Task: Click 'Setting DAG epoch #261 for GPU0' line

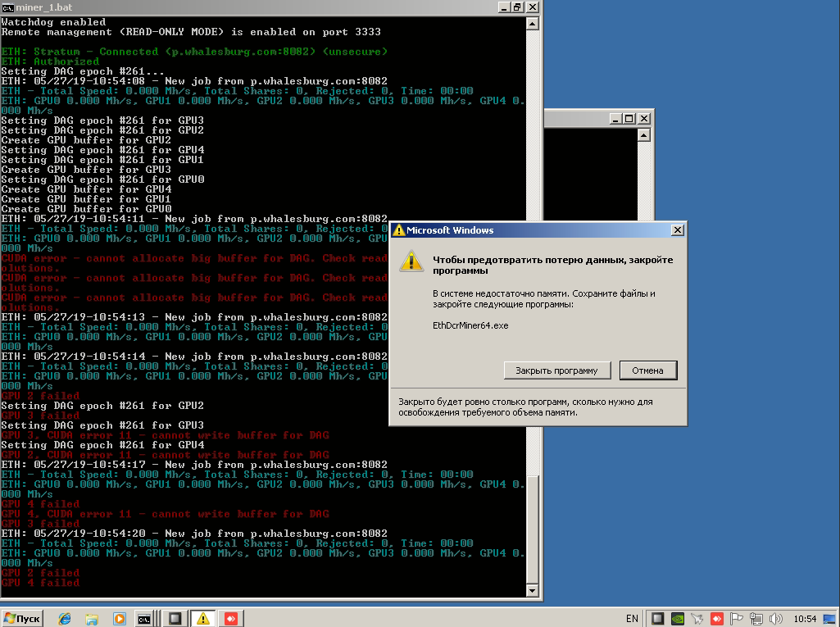Action: tap(103, 179)
